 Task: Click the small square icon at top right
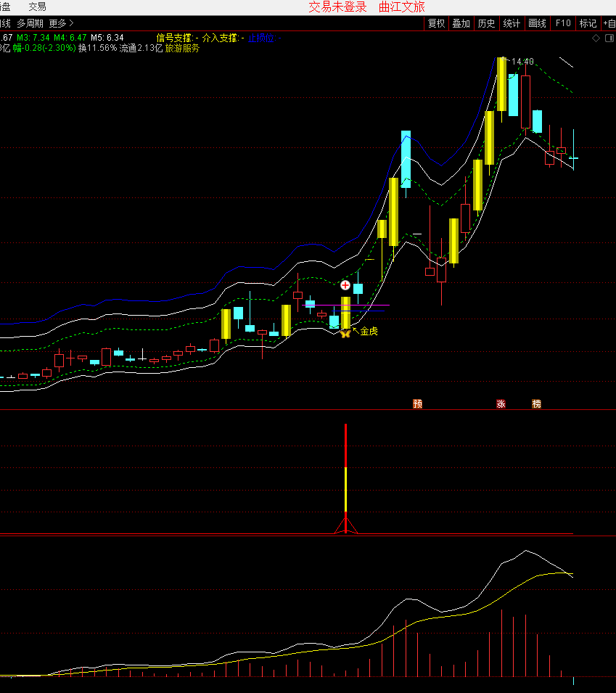(608, 38)
